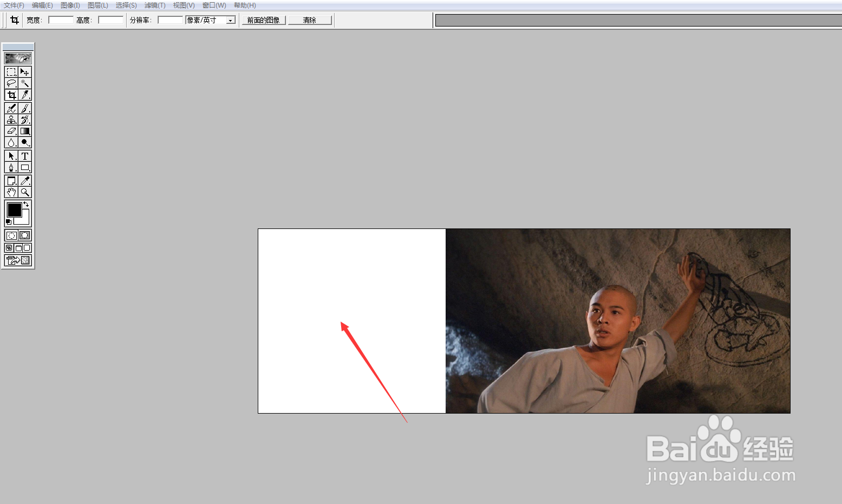
Task: Select the Eyedropper tool
Action: click(25, 181)
